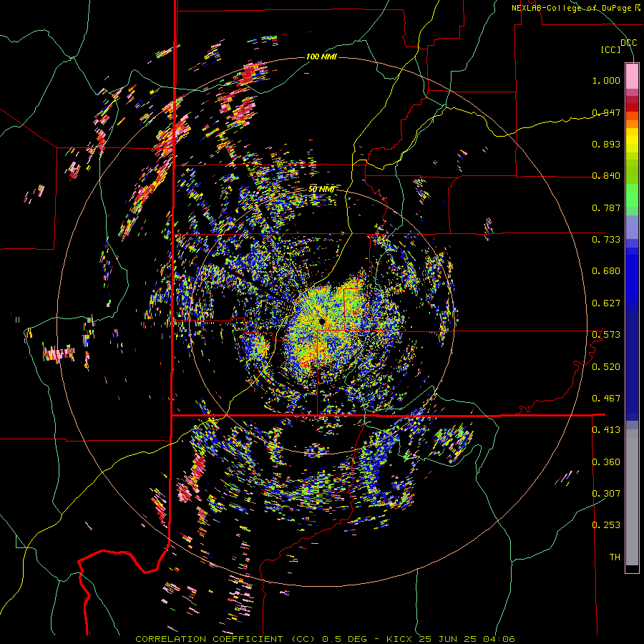The height and width of the screenshot is (644, 644).
Task: Click the lavender color bar segment
Action: (632, 227)
